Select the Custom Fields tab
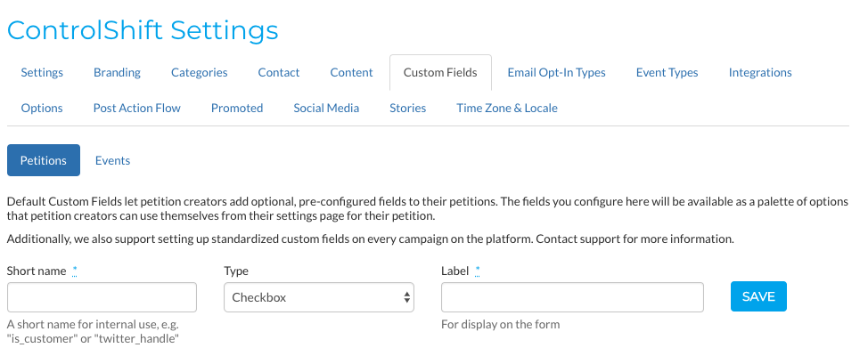This screenshot has height=356, width=868. click(440, 72)
